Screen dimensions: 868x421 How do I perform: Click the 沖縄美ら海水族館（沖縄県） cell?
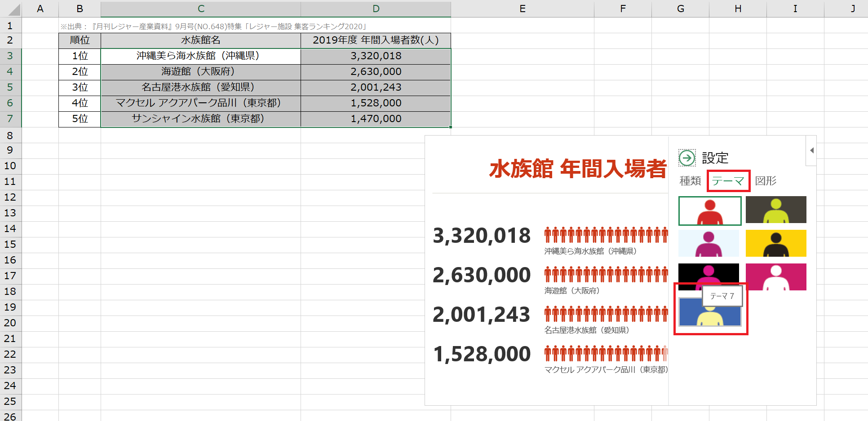pyautogui.click(x=201, y=56)
